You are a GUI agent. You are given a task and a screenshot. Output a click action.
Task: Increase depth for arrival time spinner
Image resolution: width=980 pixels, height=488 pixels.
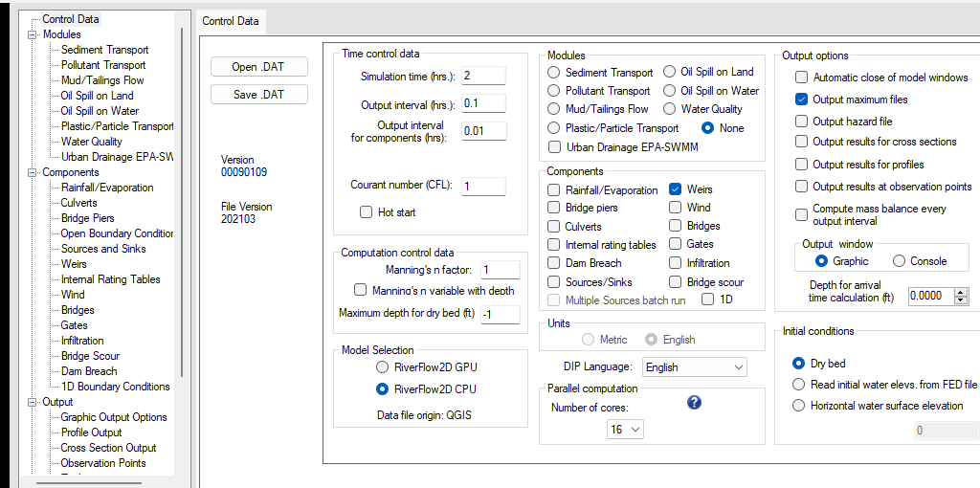pos(961,292)
